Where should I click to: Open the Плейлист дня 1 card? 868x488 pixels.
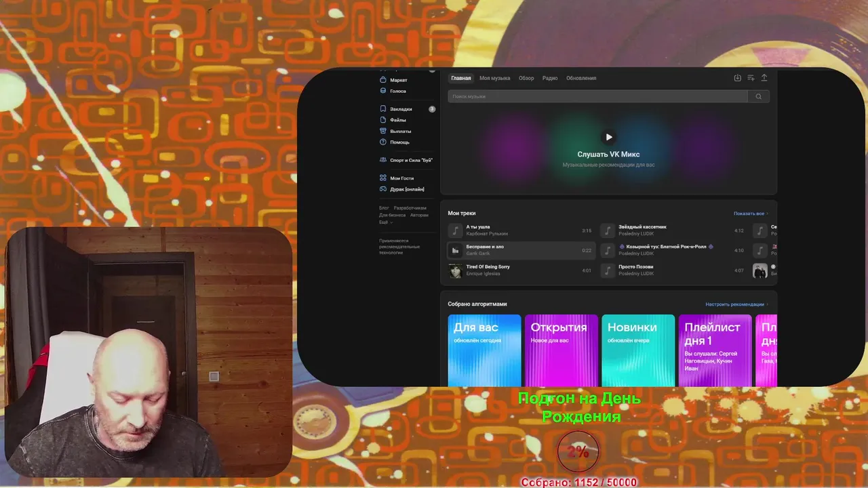click(x=715, y=350)
